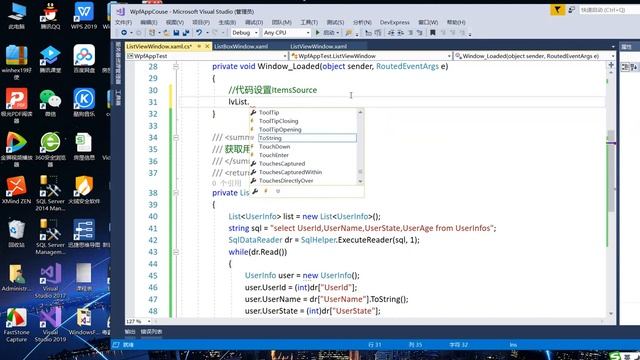The height and width of the screenshot is (360, 640).
Task: Click the Undo arrow icon
Action: (199, 33)
